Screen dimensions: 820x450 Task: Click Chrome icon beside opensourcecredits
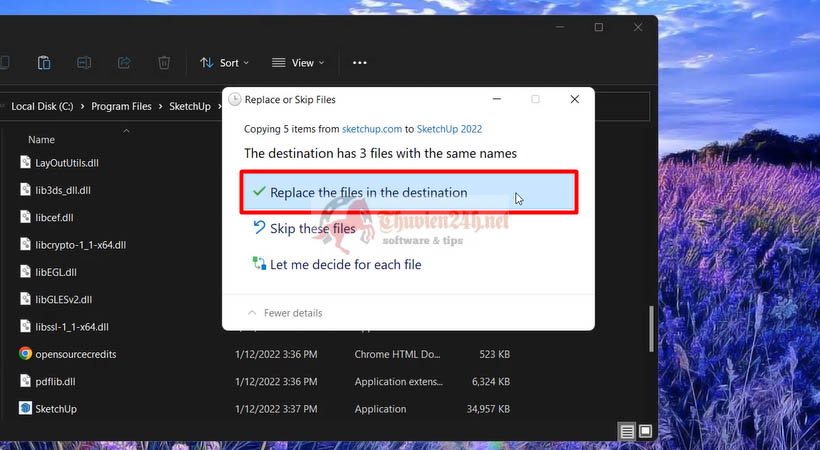(x=25, y=354)
